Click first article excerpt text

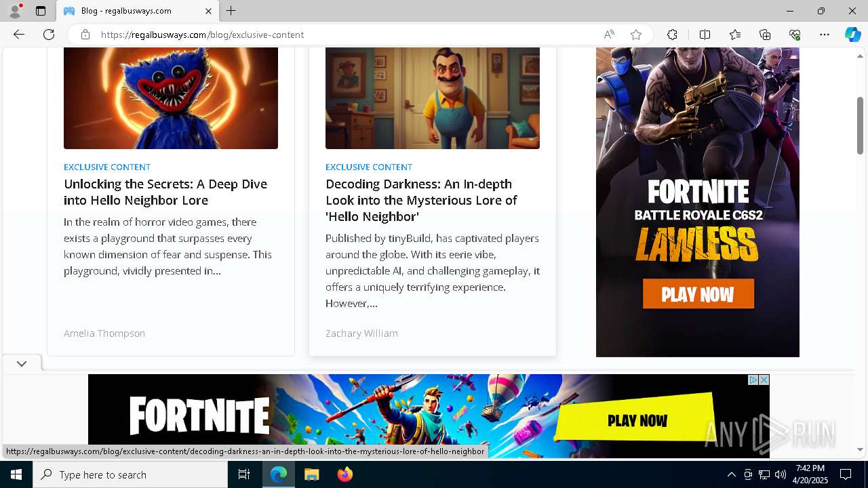pos(168,246)
